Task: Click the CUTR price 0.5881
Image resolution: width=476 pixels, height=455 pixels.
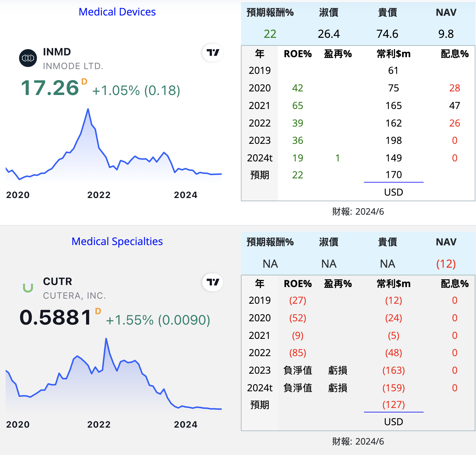Action: [x=56, y=317]
